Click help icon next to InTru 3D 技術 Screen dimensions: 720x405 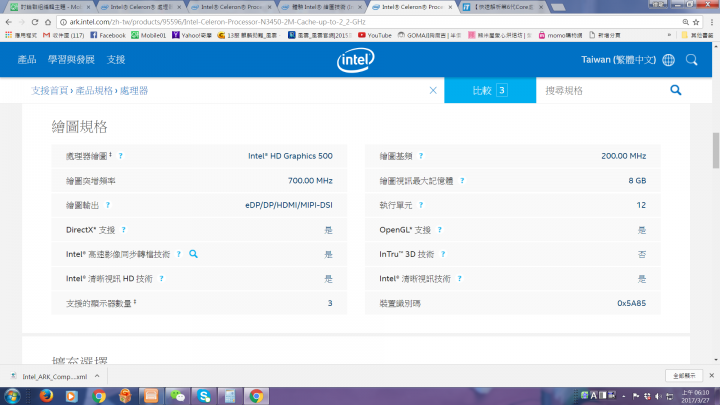pyautogui.click(x=443, y=254)
